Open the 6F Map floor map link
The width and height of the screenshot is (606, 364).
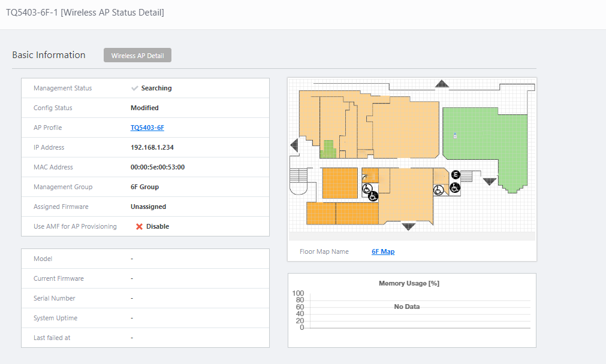click(383, 251)
